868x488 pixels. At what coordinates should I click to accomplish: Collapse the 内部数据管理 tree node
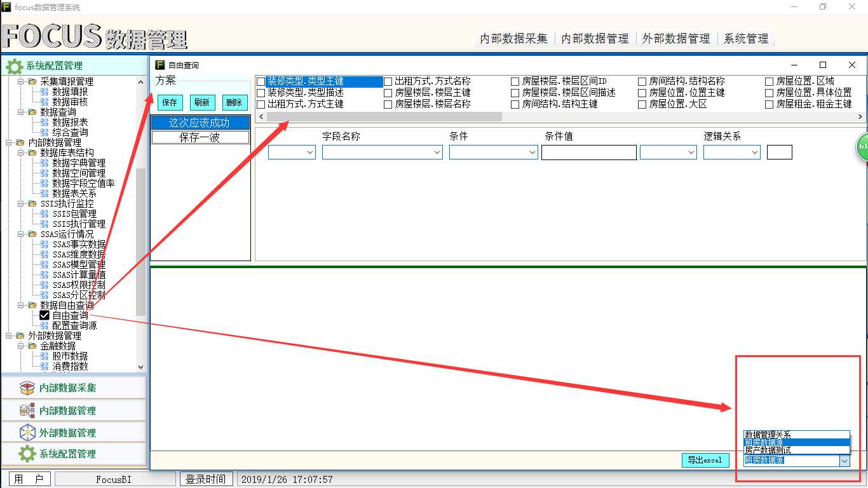[x=8, y=142]
